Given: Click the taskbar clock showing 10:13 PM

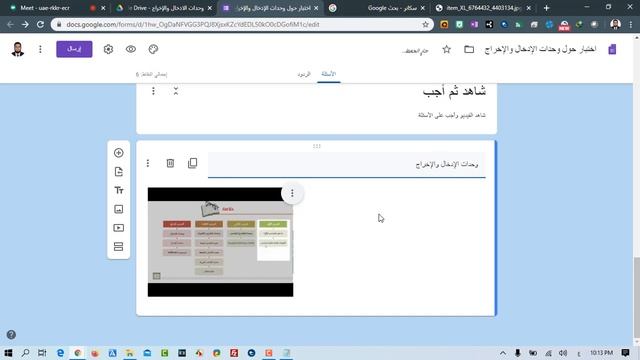Looking at the screenshot, I should tap(601, 353).
